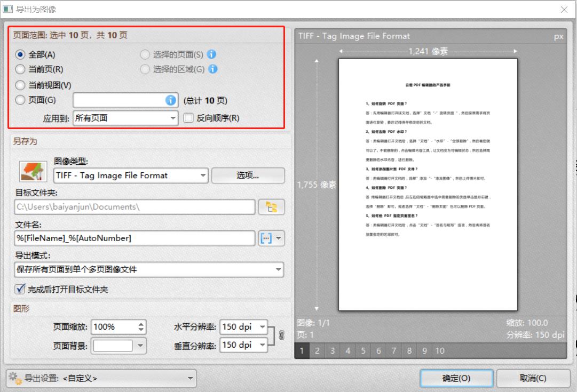Switch to preview page 4 tab
Screen dimensions: 577x392
click(347, 351)
